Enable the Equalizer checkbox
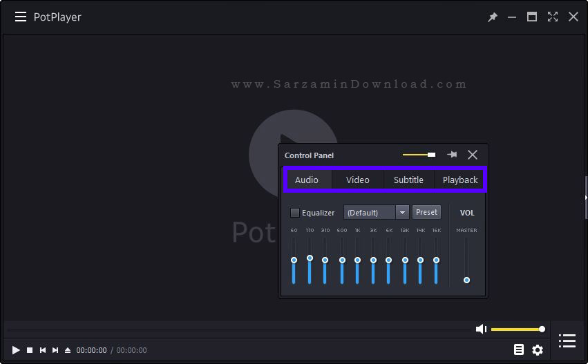588x364 pixels. click(x=295, y=213)
